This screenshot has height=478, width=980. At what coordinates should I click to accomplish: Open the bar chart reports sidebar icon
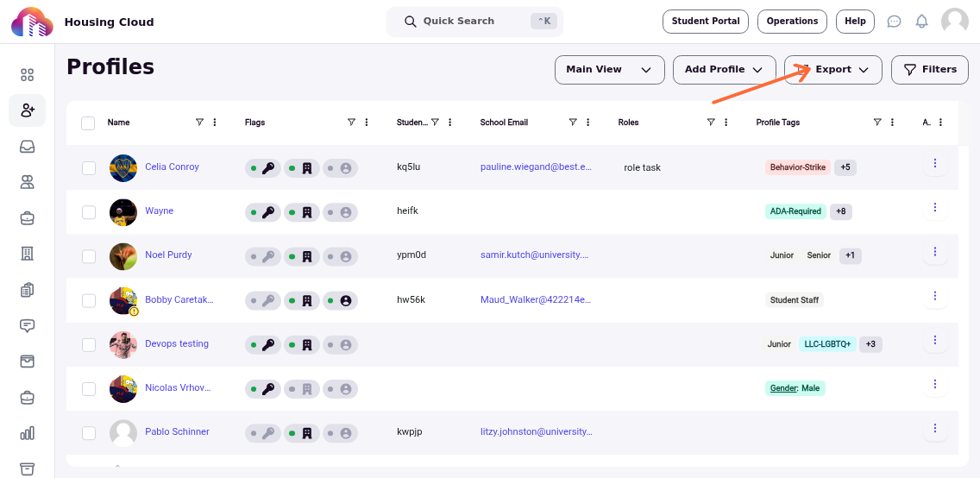27,433
